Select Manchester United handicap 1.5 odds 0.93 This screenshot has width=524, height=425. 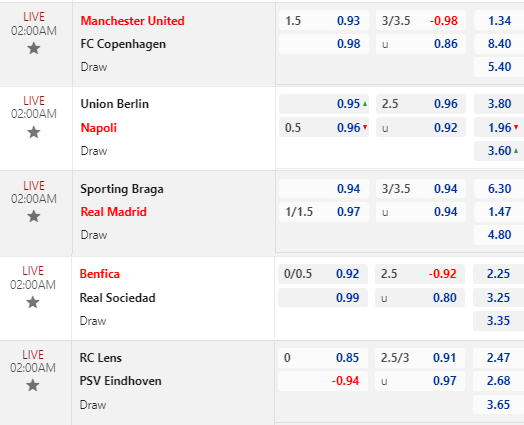click(324, 21)
